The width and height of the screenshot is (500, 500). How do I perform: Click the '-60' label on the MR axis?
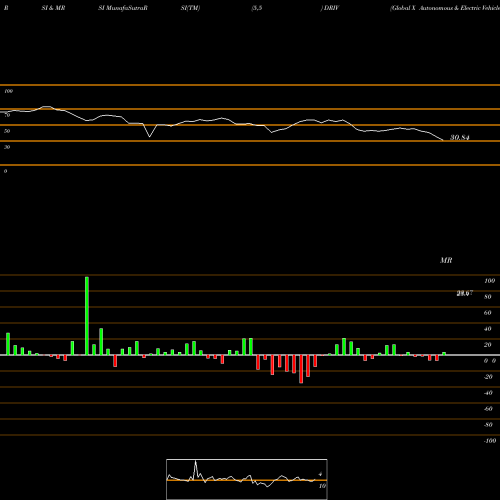point(488,409)
